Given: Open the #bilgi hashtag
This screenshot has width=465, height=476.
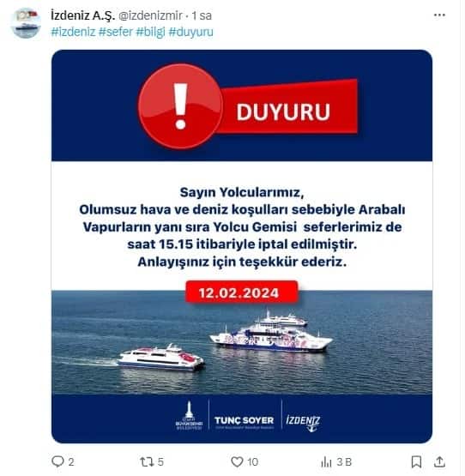Looking at the screenshot, I should coord(151,32).
